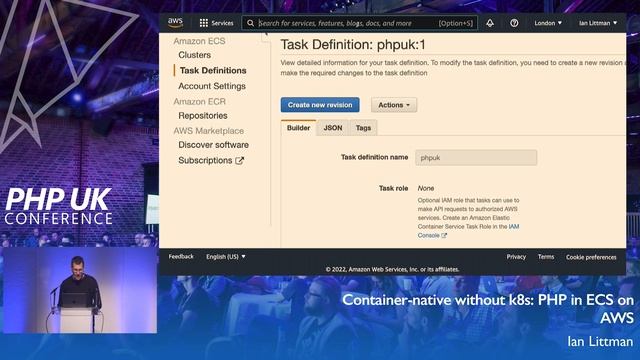This screenshot has width=640, height=360.
Task: Switch to the JSON tab
Action: point(333,128)
